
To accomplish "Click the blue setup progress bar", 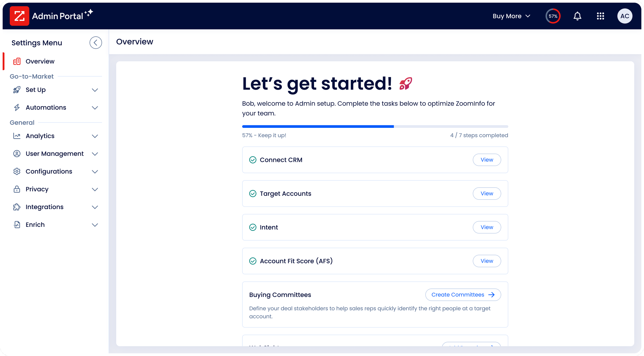I will coord(318,127).
